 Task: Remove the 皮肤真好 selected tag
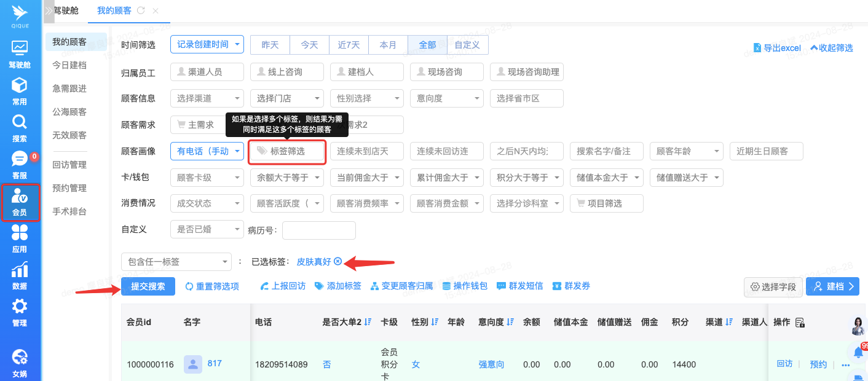pos(337,262)
